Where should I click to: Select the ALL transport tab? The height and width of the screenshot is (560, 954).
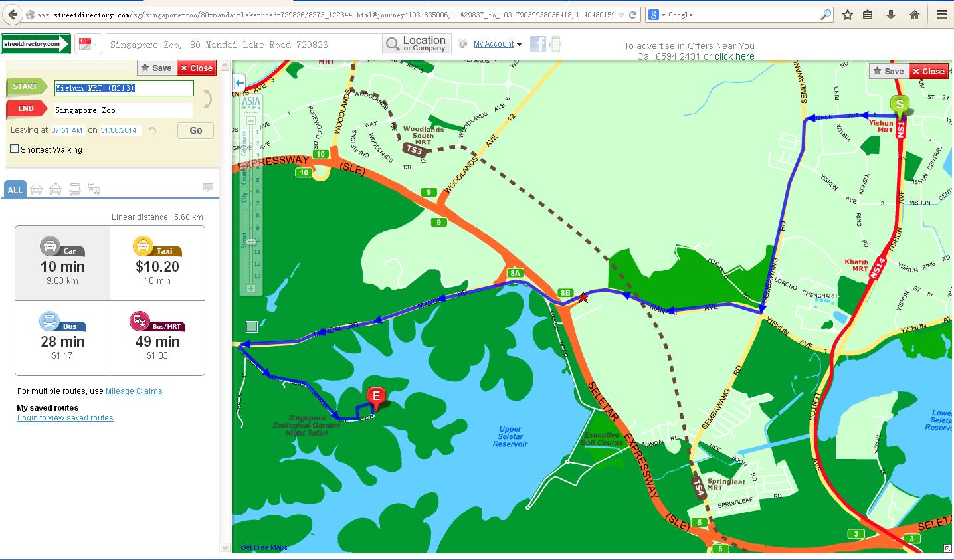coord(15,190)
